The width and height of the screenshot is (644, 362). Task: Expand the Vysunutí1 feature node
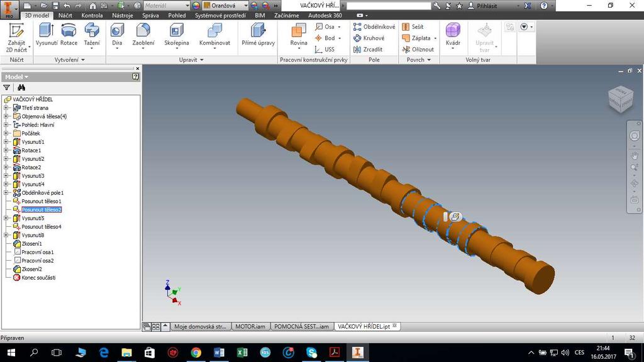point(6,142)
